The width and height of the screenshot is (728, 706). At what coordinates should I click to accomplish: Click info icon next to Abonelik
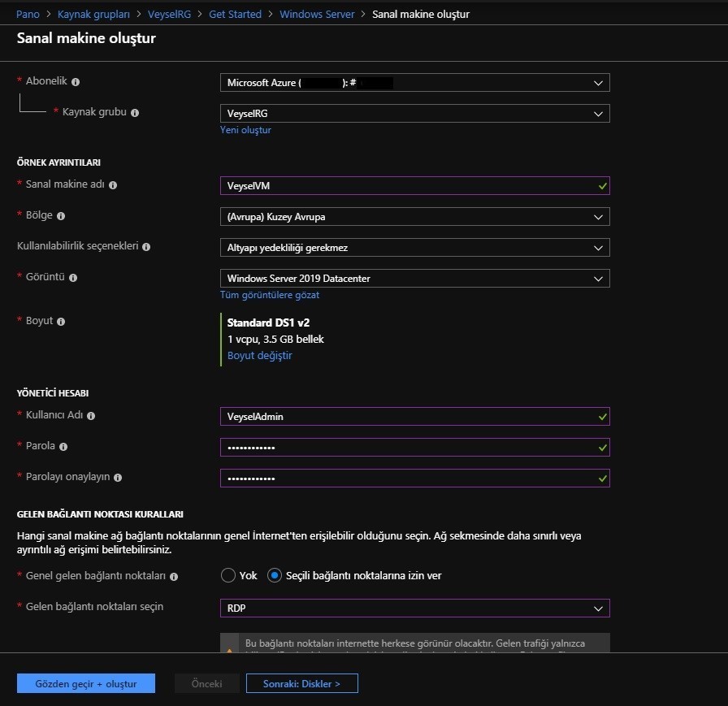(x=76, y=82)
